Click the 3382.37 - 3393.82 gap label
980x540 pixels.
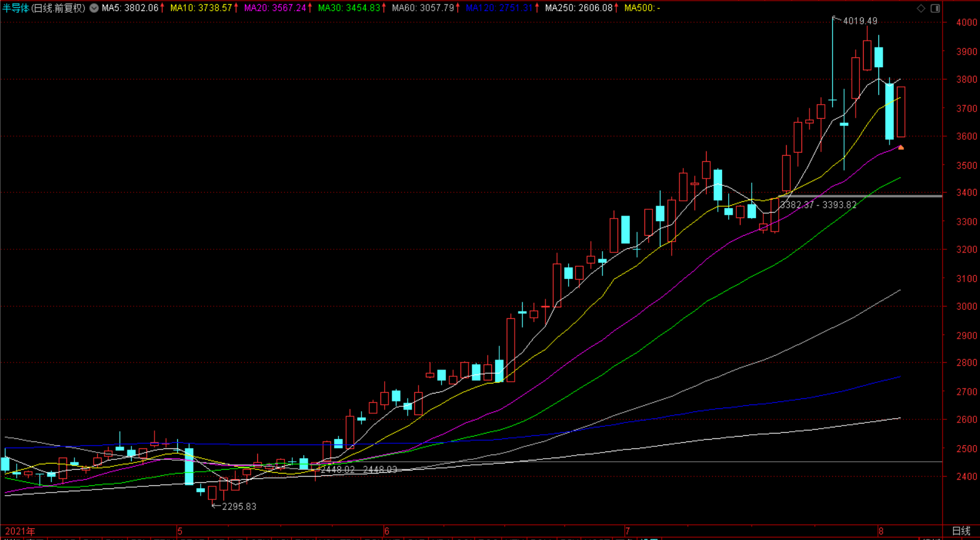click(x=818, y=204)
